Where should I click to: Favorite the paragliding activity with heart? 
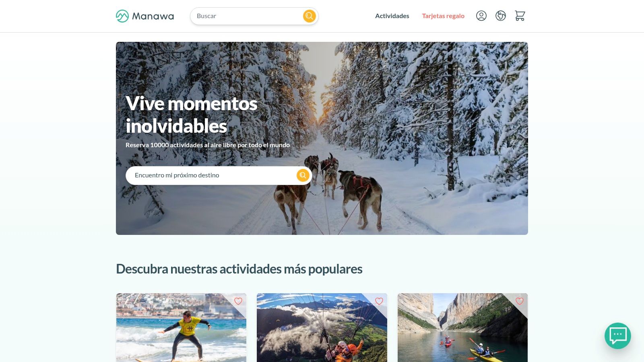pos(379,301)
